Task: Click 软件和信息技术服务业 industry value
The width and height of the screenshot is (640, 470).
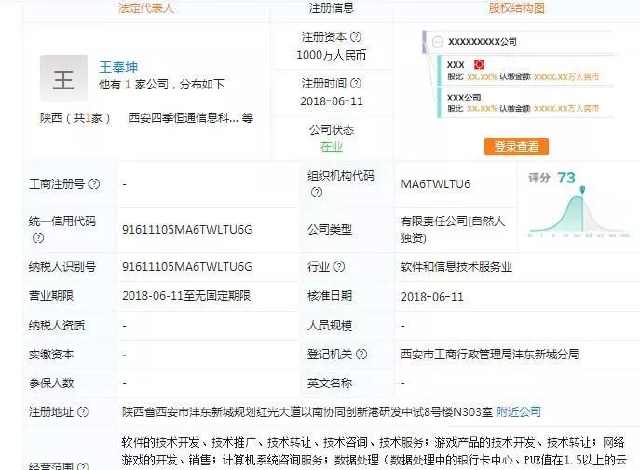Action: pos(456,267)
